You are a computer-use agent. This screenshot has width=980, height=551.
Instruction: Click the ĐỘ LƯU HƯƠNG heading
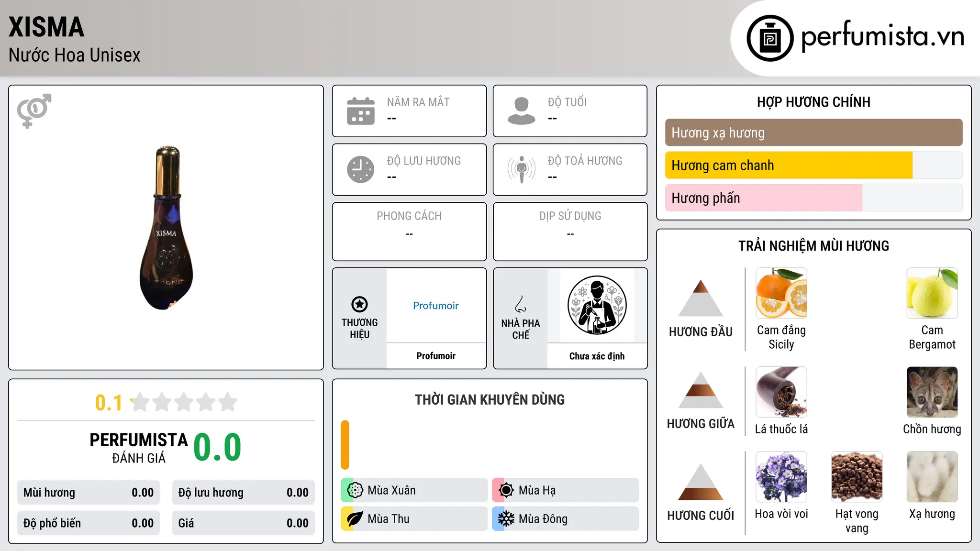(x=424, y=161)
